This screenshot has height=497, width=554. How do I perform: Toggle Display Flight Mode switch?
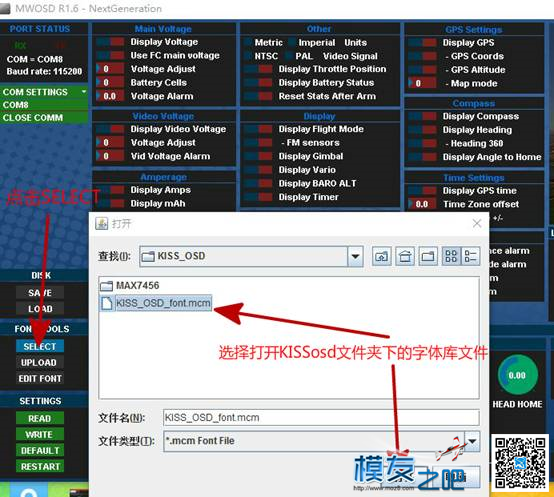coord(258,129)
